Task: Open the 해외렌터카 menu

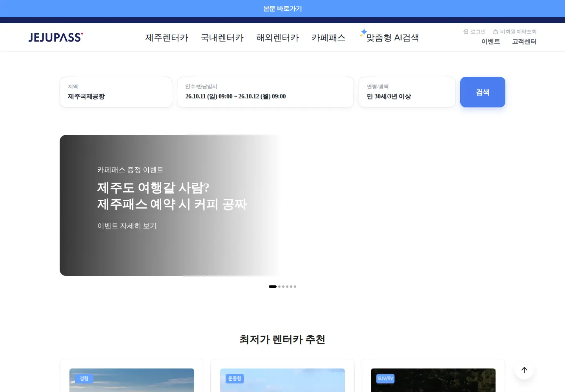Action: pyautogui.click(x=277, y=38)
